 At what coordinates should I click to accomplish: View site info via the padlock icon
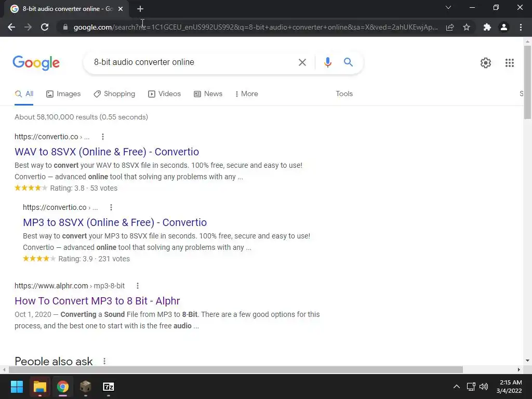point(65,27)
